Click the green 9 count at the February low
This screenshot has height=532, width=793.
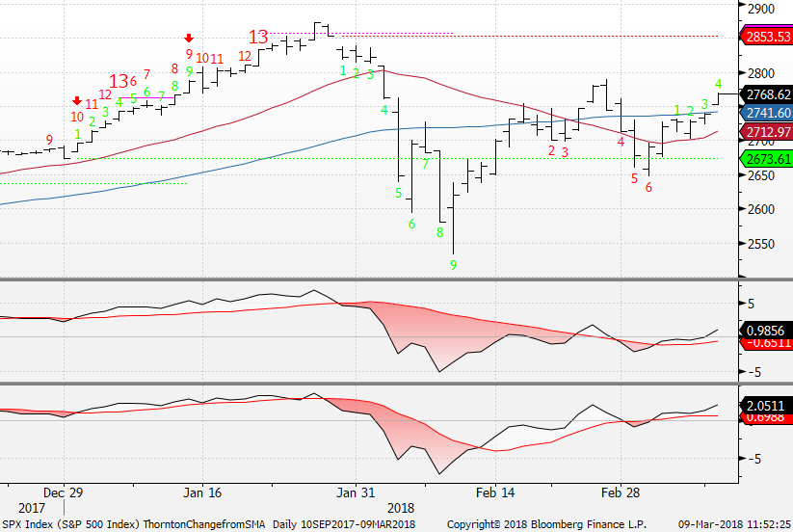click(453, 265)
